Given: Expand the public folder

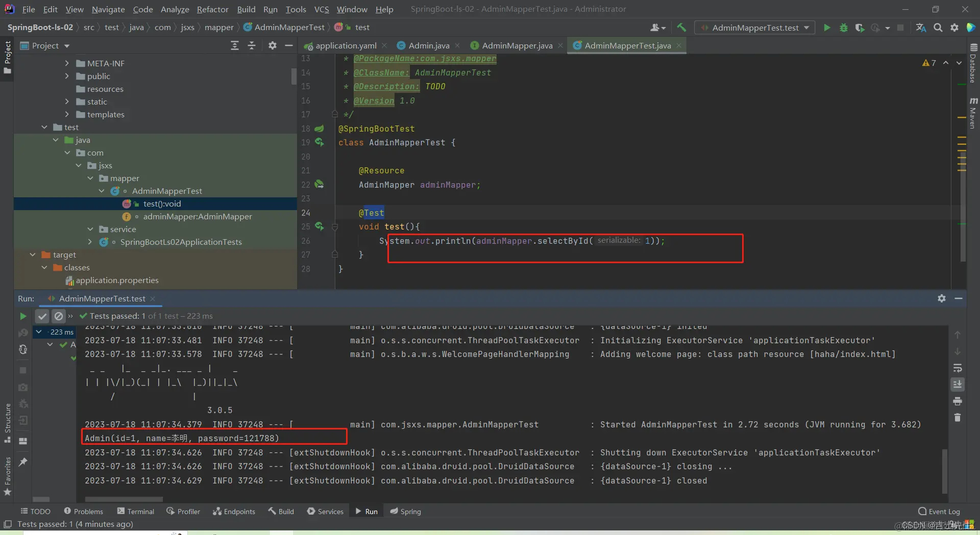Looking at the screenshot, I should (67, 76).
